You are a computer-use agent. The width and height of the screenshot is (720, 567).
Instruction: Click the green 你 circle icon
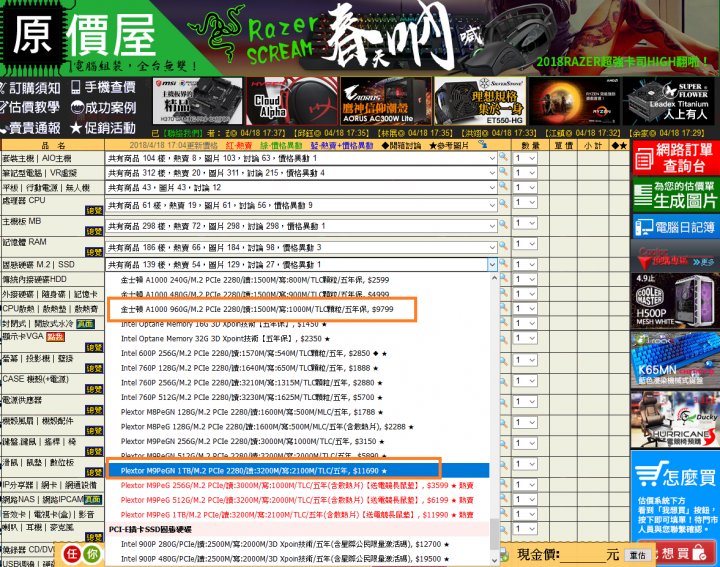pyautogui.click(x=92, y=554)
